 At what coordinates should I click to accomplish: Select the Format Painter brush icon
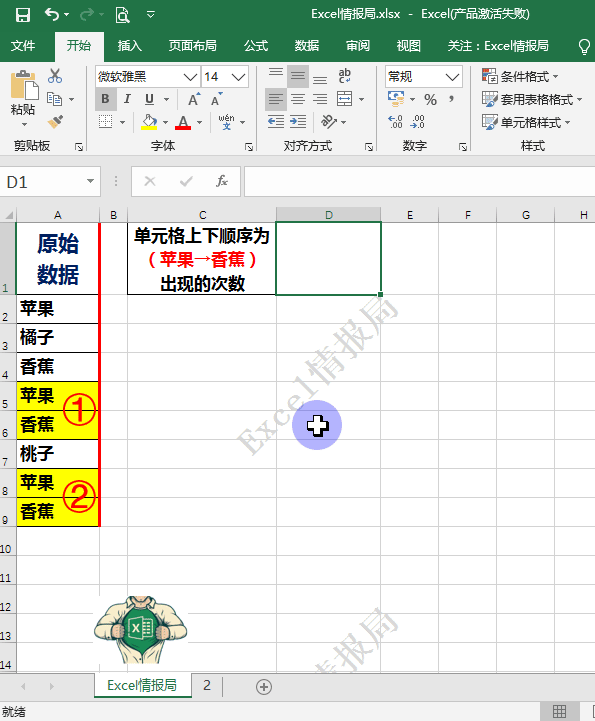click(55, 122)
